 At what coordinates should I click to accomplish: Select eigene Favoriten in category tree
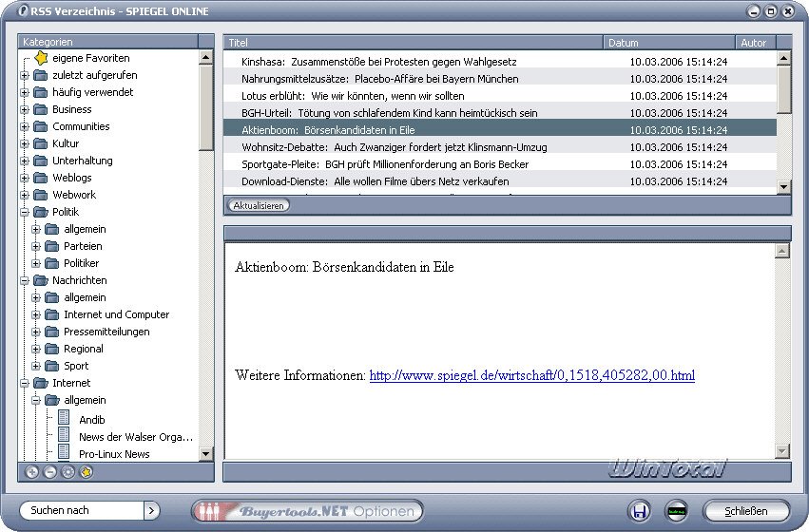click(91, 58)
